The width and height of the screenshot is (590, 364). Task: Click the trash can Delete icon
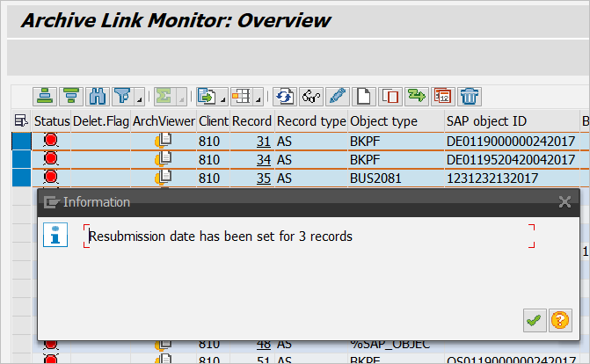coord(470,96)
